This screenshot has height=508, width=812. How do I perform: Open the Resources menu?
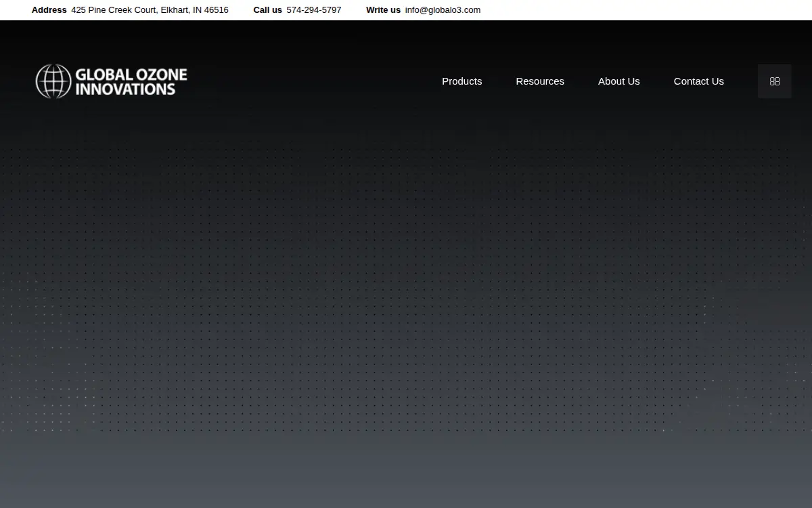coord(540,81)
